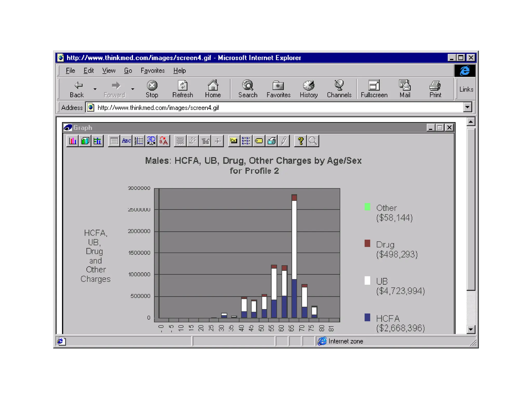Screen dimensions: 532x399
Task: Toggle the horizontal lines list icon
Action: click(114, 141)
